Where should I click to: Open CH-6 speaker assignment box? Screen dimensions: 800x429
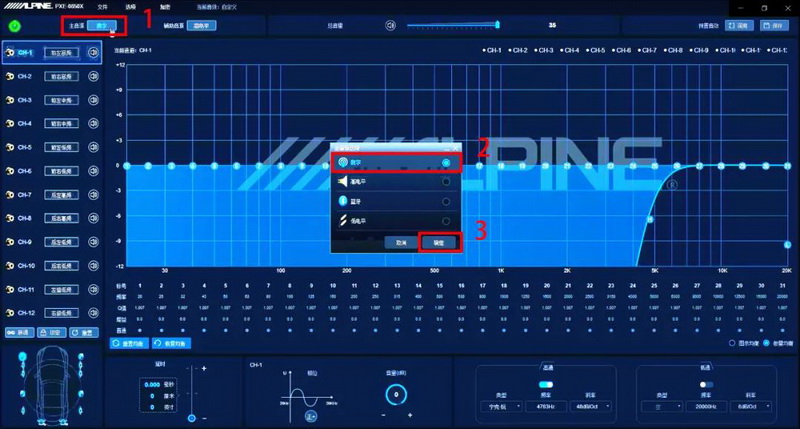coord(62,171)
